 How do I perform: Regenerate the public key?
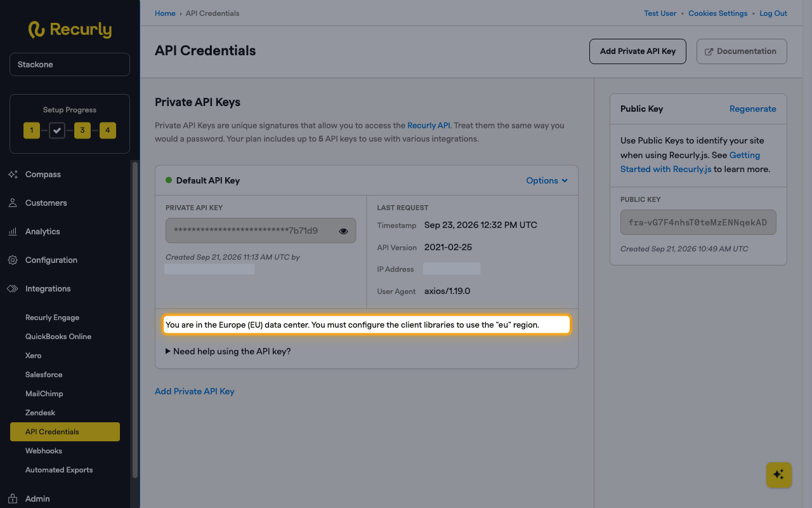(x=752, y=109)
